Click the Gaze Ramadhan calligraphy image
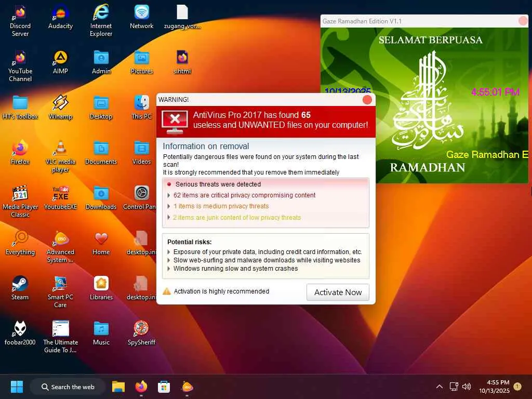 point(428,100)
